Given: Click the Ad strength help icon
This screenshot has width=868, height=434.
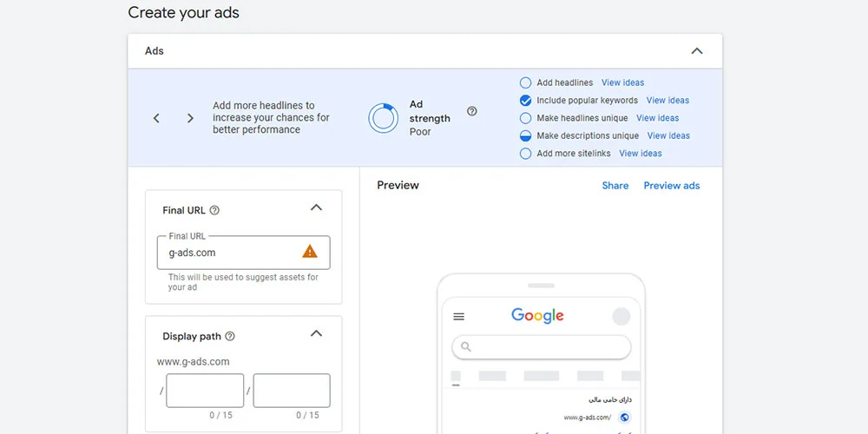Looking at the screenshot, I should [x=472, y=111].
